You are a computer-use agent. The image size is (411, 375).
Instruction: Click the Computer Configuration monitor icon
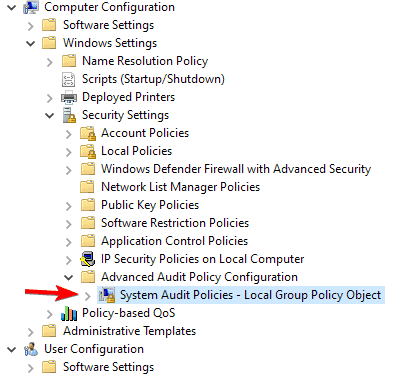coord(30,7)
